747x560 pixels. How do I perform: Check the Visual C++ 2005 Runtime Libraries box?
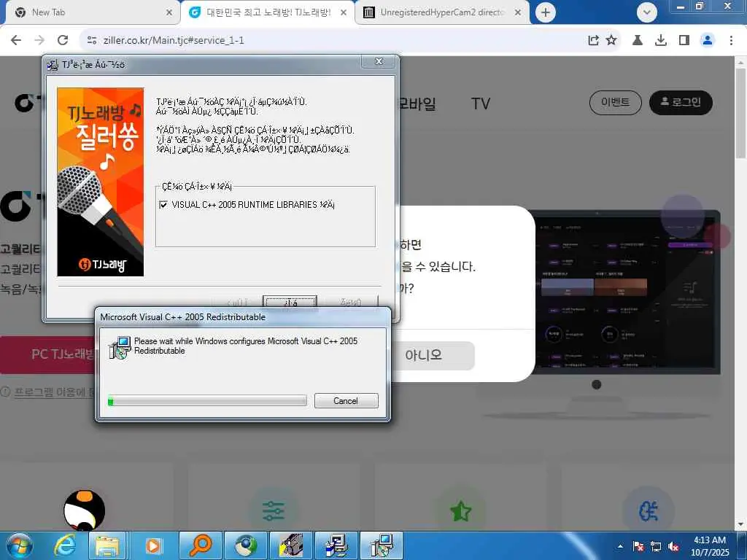(x=163, y=205)
